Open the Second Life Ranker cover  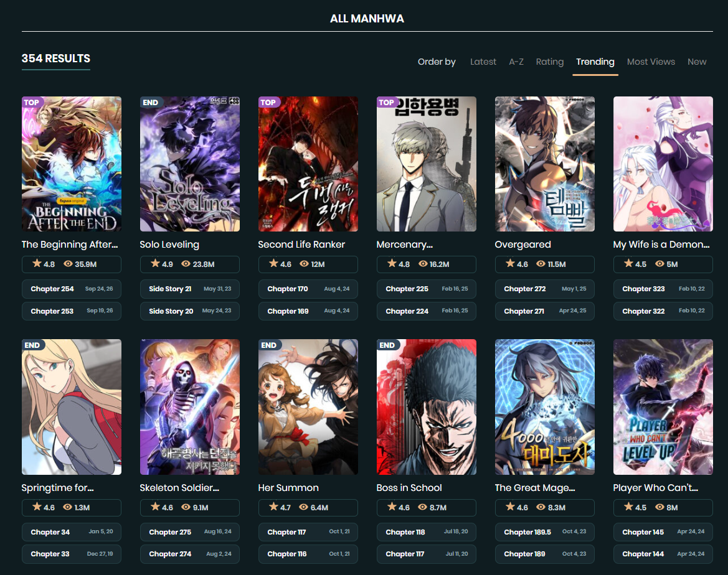308,164
